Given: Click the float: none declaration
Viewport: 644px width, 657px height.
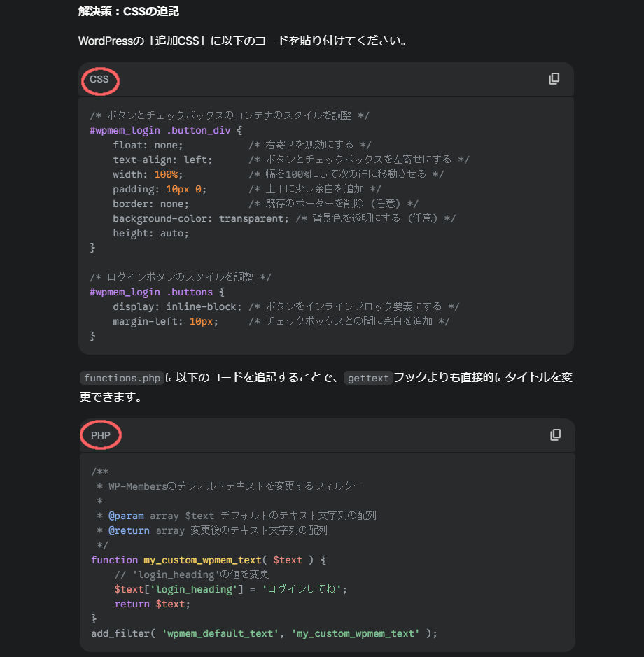Looking at the screenshot, I should [148, 145].
